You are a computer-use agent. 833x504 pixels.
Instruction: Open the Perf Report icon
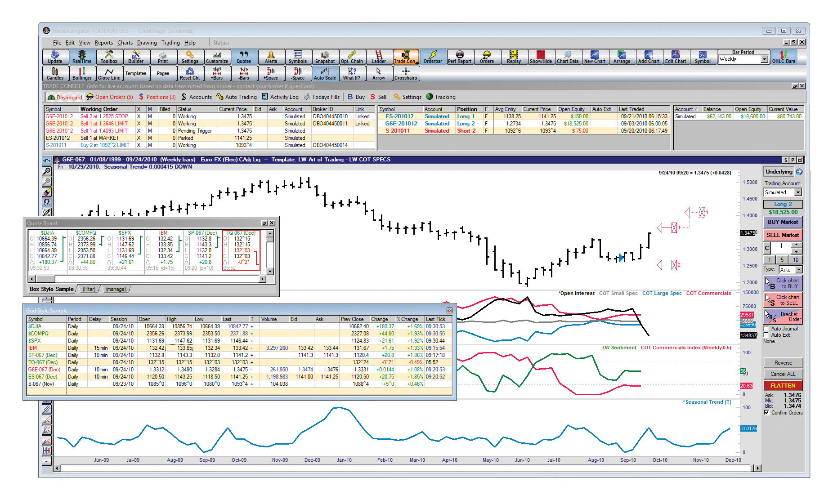coord(460,57)
